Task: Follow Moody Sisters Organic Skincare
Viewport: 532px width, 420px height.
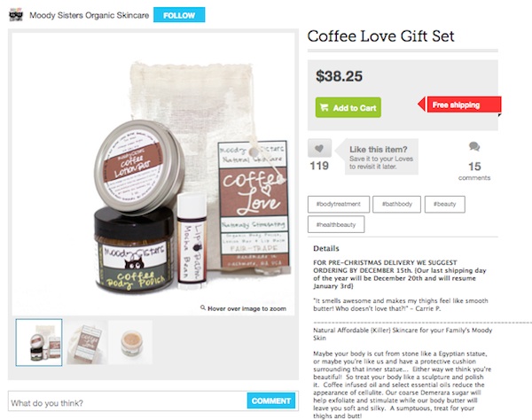Action: (x=179, y=15)
